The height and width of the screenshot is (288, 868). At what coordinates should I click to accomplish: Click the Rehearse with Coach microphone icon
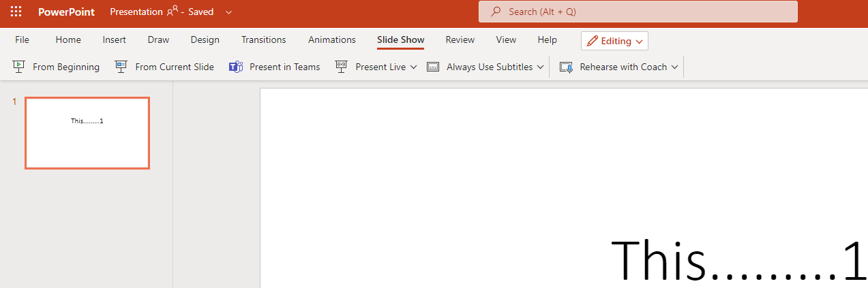click(566, 67)
